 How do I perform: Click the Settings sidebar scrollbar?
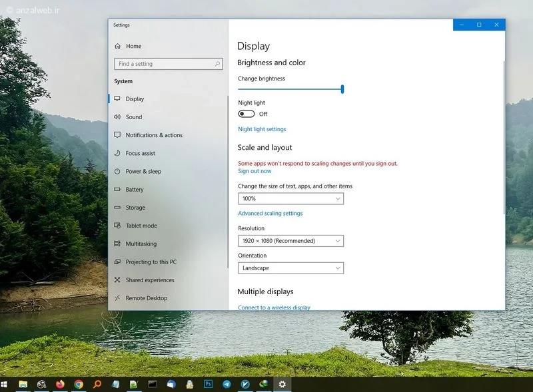(227, 182)
